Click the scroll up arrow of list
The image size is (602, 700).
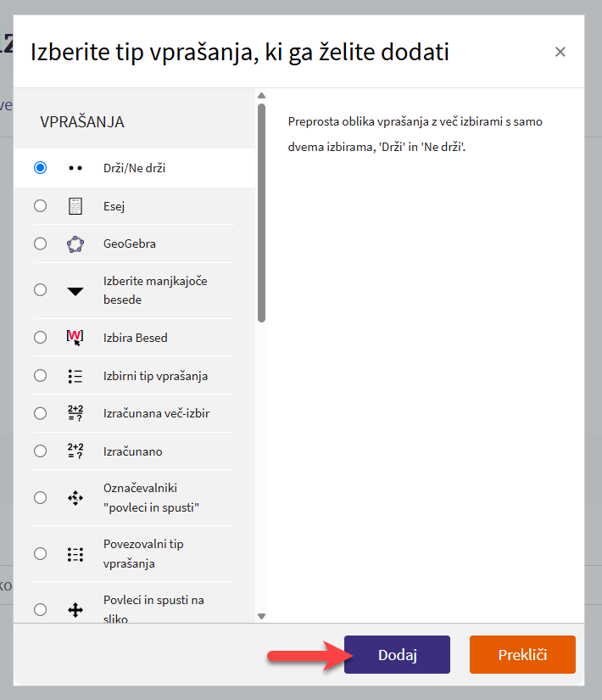pyautogui.click(x=261, y=95)
